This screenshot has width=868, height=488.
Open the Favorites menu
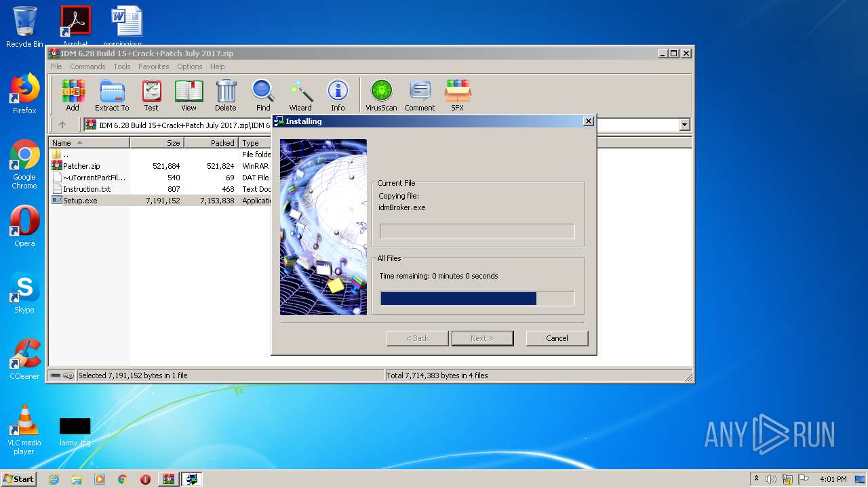point(154,66)
